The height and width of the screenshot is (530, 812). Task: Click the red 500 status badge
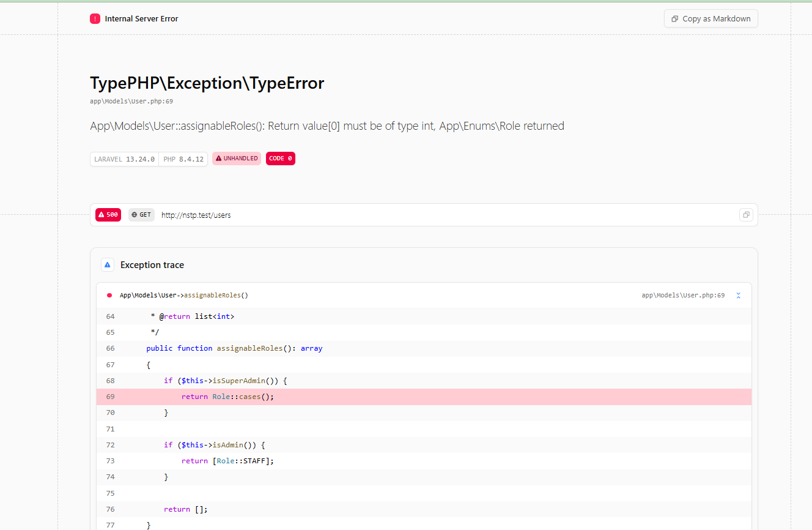click(x=108, y=215)
